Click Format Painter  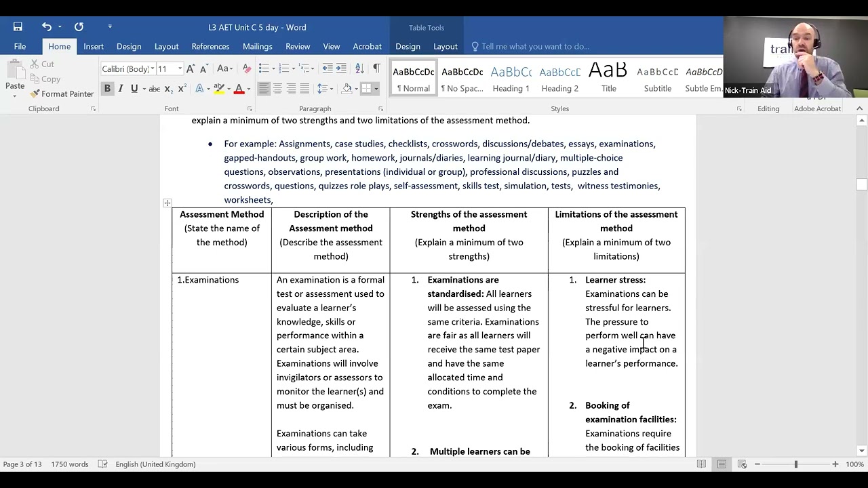point(62,94)
